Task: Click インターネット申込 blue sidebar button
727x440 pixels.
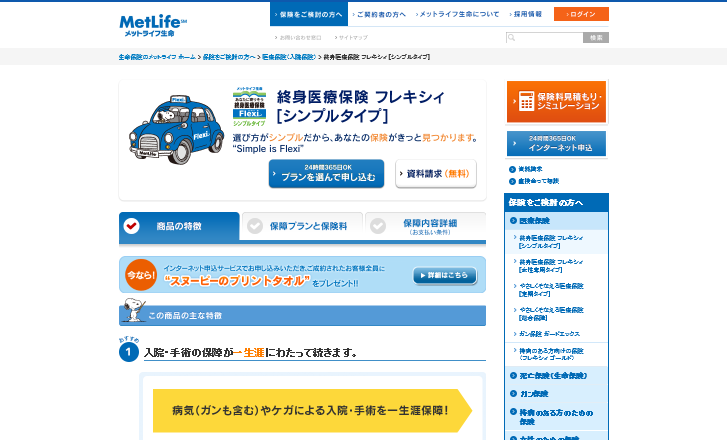Action: (556, 143)
